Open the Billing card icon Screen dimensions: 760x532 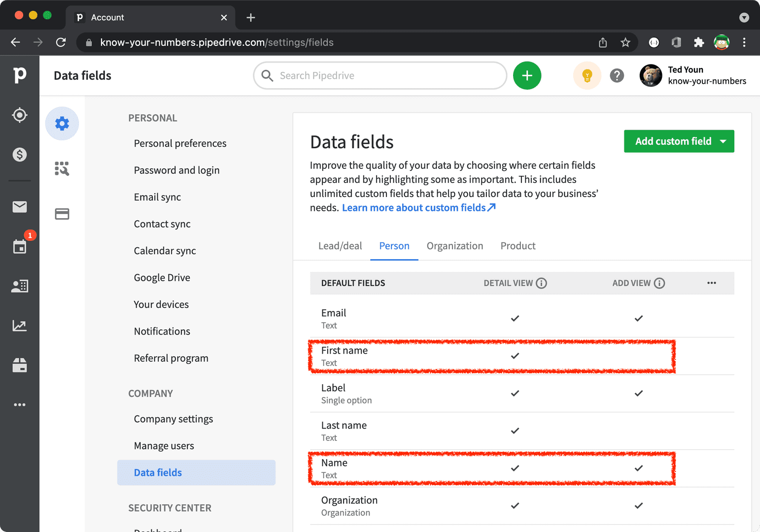[62, 214]
